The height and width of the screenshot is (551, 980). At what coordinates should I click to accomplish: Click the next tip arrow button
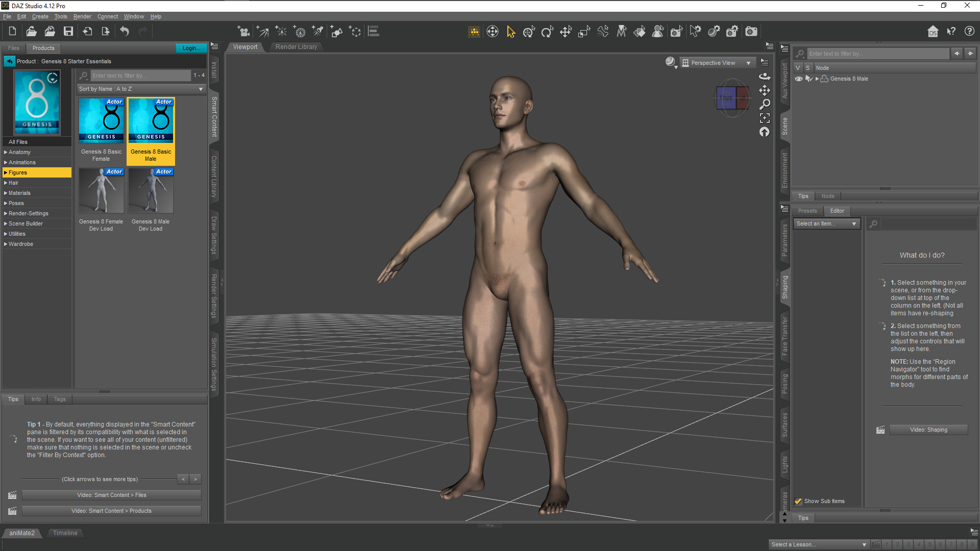pos(195,479)
